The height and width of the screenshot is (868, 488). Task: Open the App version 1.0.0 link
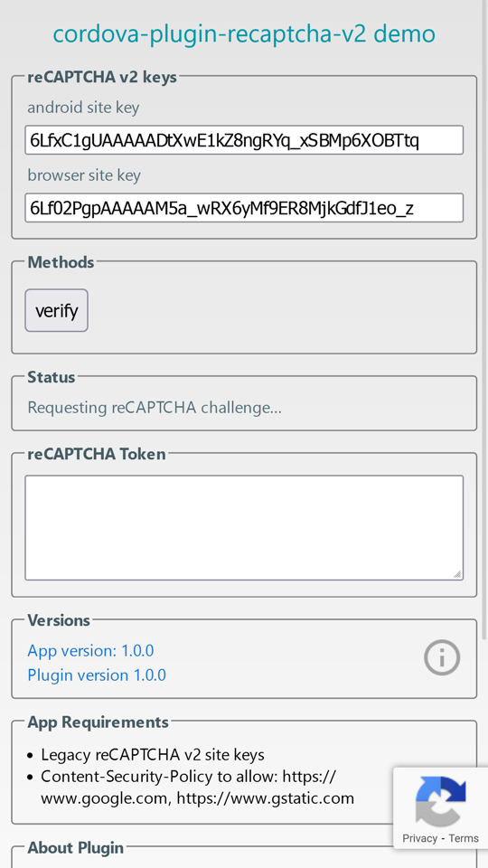90,650
